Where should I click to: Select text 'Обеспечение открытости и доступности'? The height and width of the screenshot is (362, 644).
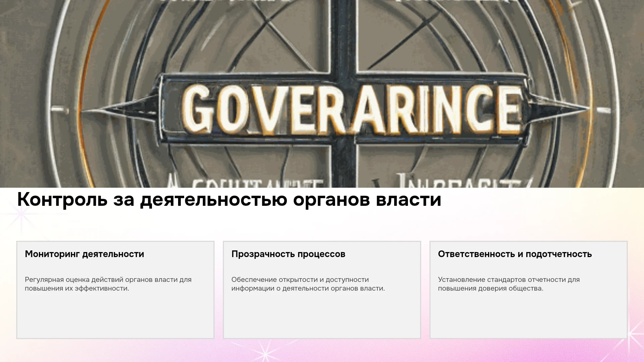(300, 280)
